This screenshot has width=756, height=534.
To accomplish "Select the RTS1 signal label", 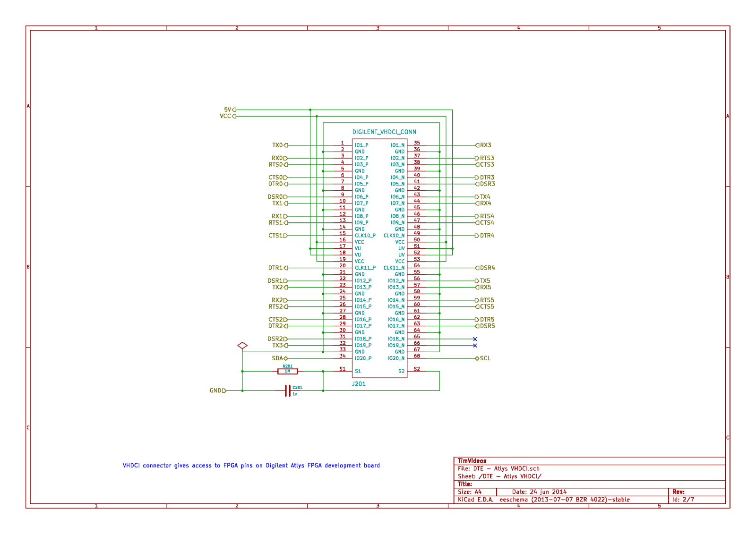I will [x=278, y=222].
